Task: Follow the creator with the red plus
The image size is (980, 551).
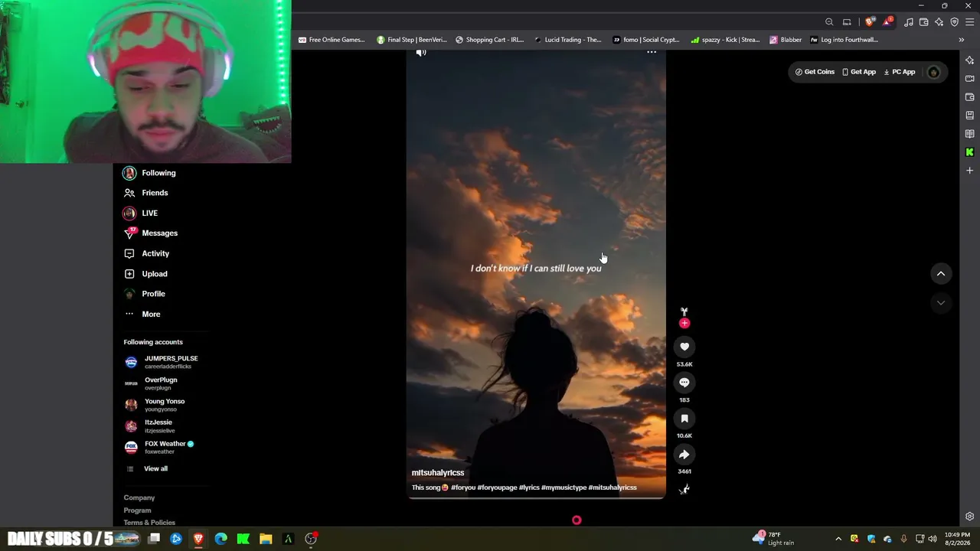Action: [684, 323]
